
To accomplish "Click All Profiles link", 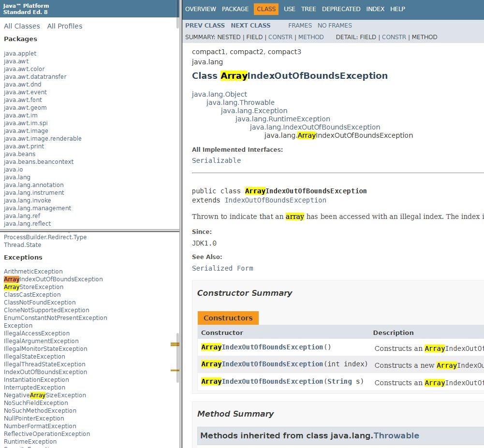I will coord(64,26).
